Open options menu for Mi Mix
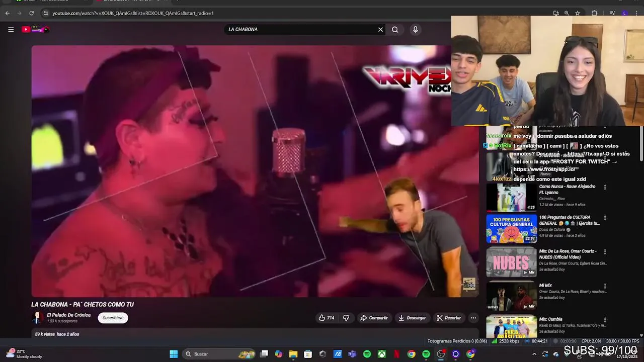The width and height of the screenshot is (644, 362). coord(605,286)
